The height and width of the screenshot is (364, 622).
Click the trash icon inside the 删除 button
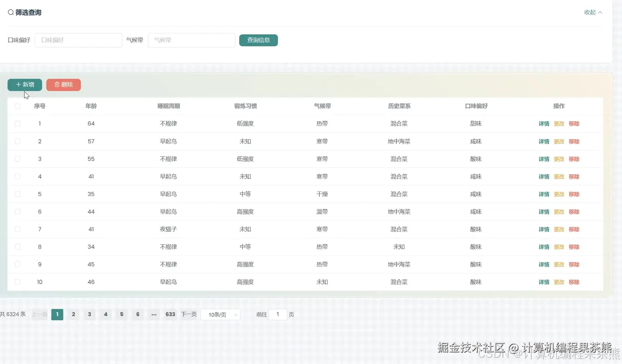pyautogui.click(x=56, y=84)
